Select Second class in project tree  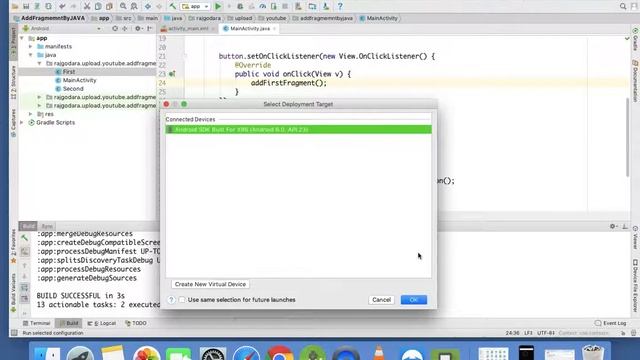click(73, 89)
